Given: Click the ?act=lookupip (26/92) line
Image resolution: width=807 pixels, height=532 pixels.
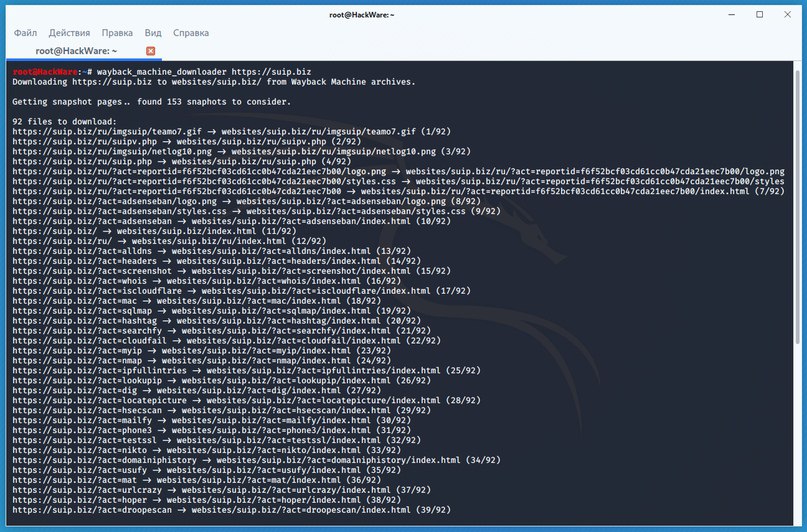Looking at the screenshot, I should (x=221, y=381).
